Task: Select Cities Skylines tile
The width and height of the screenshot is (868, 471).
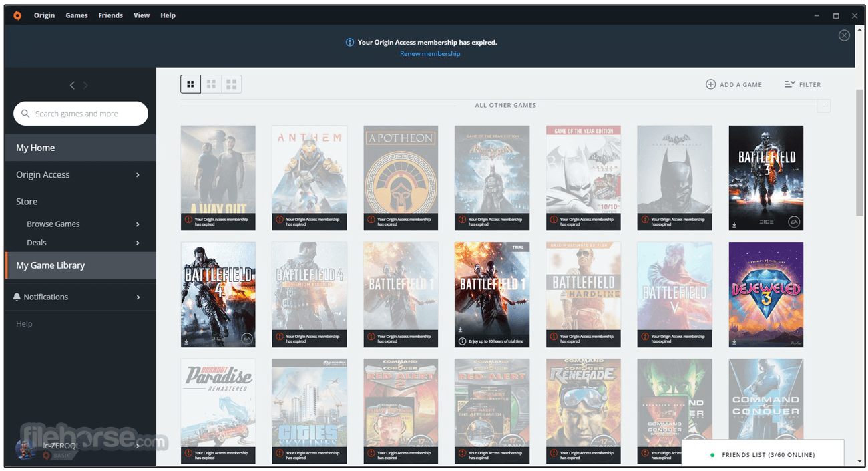Action: [309, 412]
